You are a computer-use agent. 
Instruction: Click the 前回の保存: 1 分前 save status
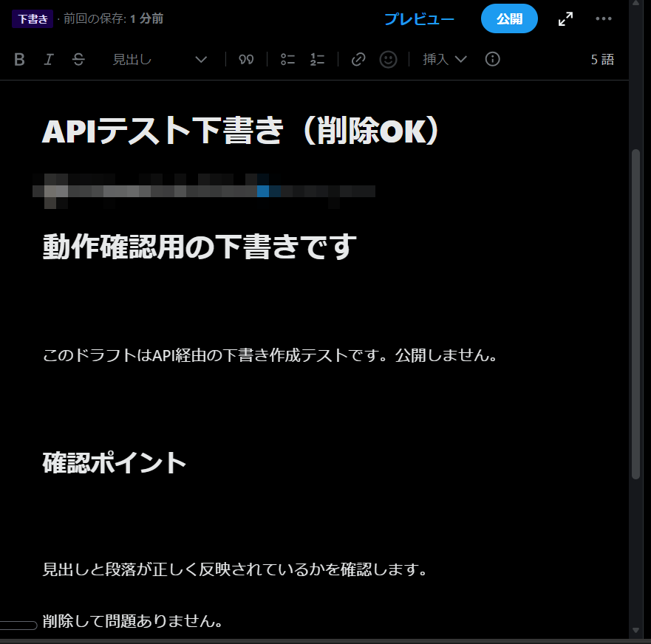pos(113,18)
